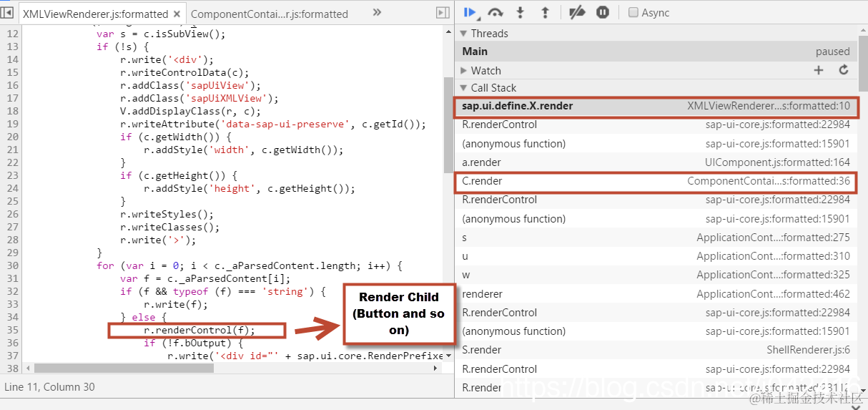Open ShellRenderer.js:6 source link
868x410 pixels.
pos(809,350)
